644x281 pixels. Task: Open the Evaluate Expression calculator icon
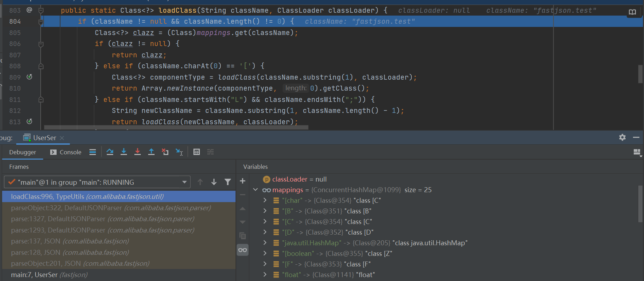click(197, 152)
